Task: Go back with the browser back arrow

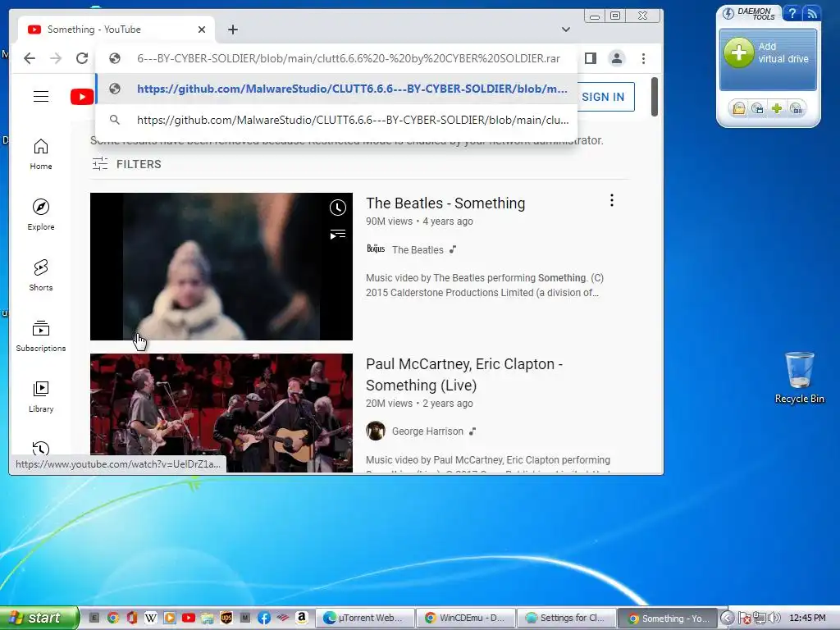Action: pos(30,58)
